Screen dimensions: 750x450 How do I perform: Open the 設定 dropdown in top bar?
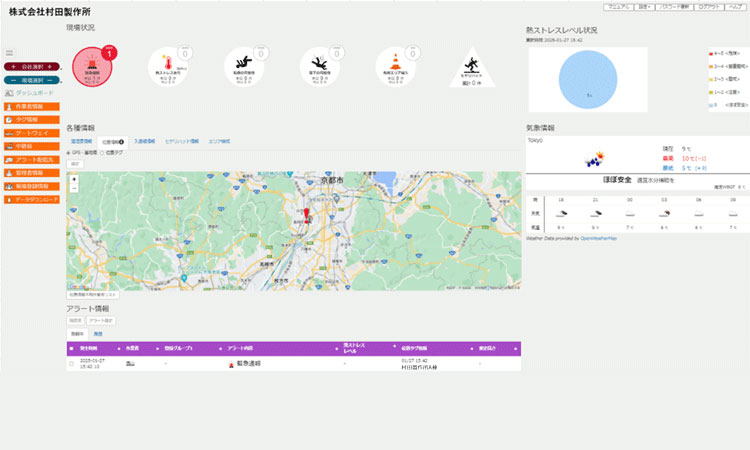(x=644, y=7)
